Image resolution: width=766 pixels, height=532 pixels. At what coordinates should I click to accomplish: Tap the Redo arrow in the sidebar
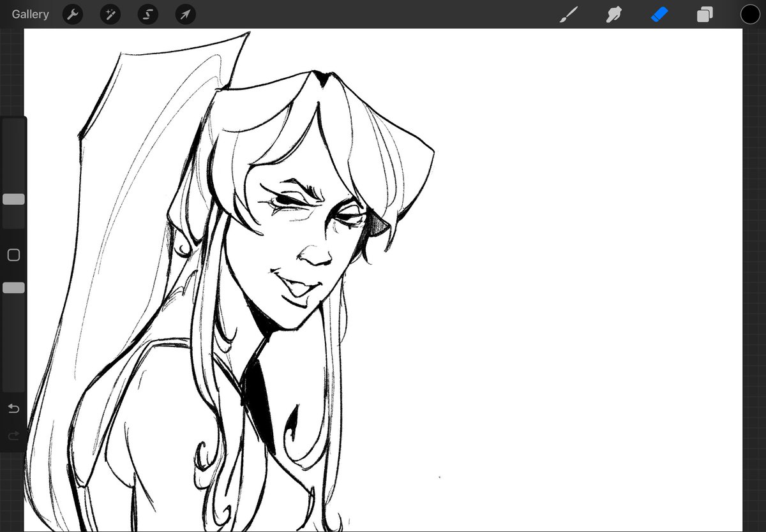tap(13, 436)
